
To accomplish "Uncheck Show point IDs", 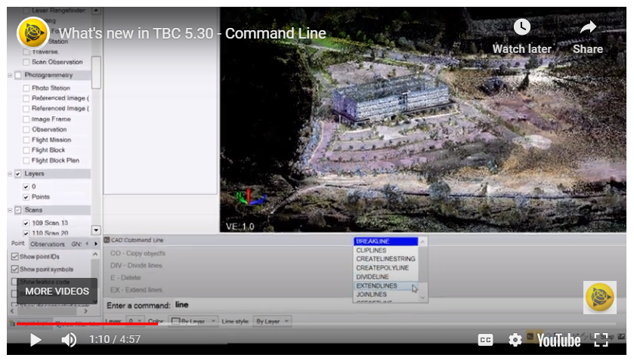I will click(15, 257).
